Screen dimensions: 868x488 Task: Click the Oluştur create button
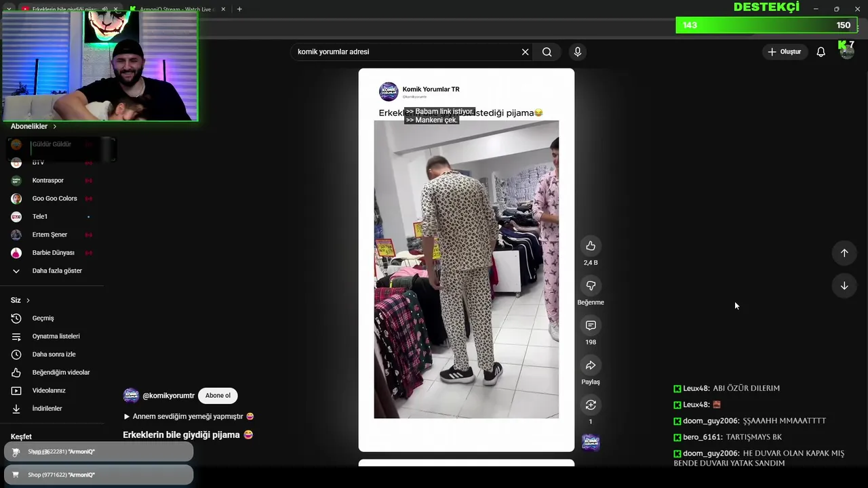click(x=785, y=52)
